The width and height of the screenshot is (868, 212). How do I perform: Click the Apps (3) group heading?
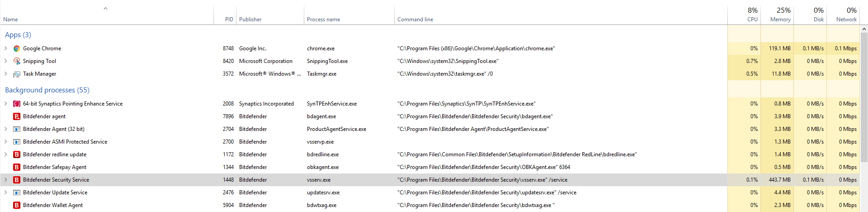18,35
